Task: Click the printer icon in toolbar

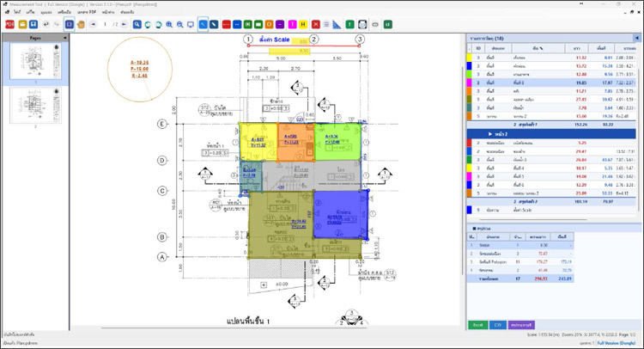Action: tap(363, 24)
